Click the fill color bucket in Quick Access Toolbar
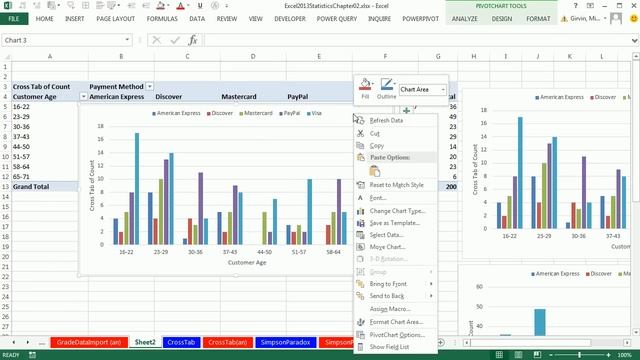The image size is (640, 360). point(160,6)
